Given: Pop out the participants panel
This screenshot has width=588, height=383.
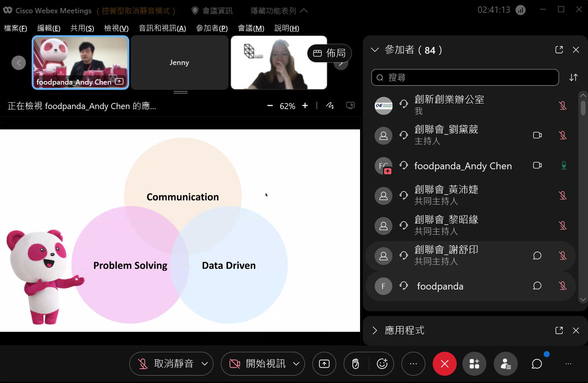Looking at the screenshot, I should click(x=559, y=50).
